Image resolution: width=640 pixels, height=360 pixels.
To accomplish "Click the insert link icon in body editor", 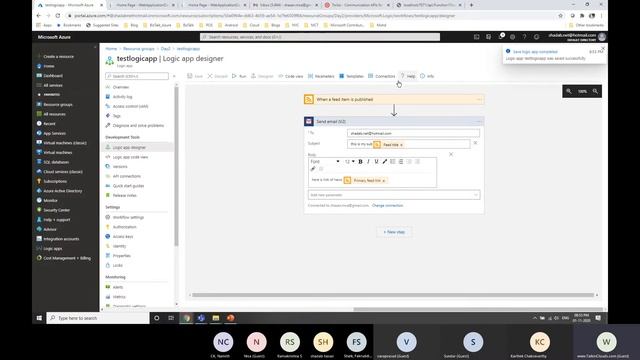I will tap(313, 169).
